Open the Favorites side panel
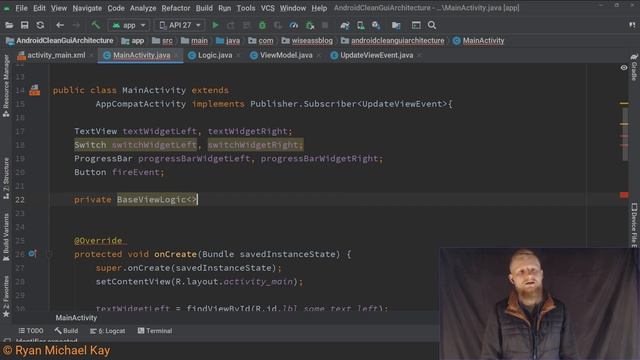 [6, 296]
